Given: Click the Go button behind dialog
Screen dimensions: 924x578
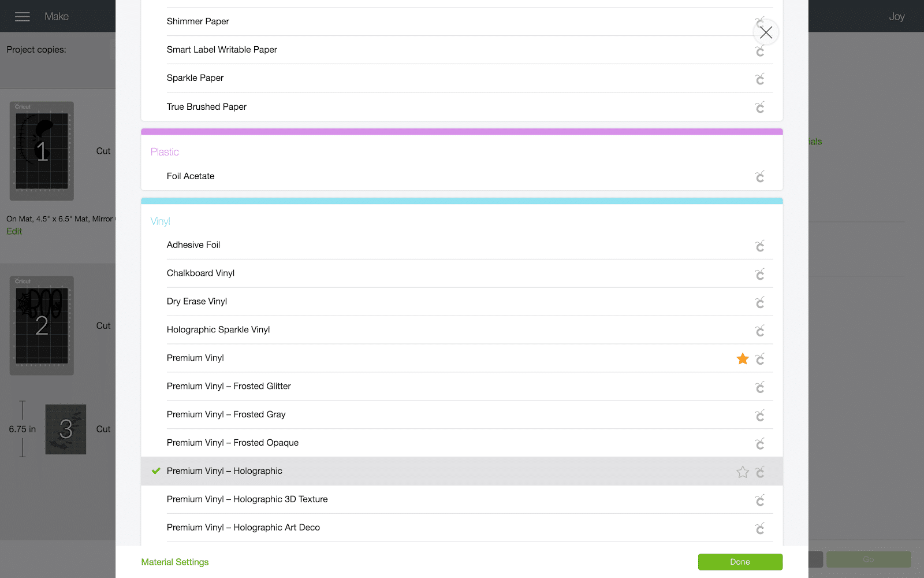Looking at the screenshot, I should tap(869, 560).
